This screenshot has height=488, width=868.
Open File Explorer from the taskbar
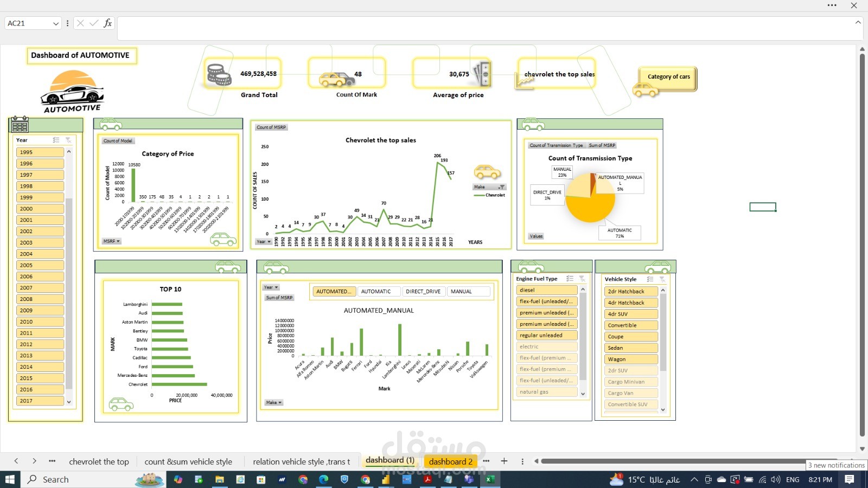[x=219, y=479]
